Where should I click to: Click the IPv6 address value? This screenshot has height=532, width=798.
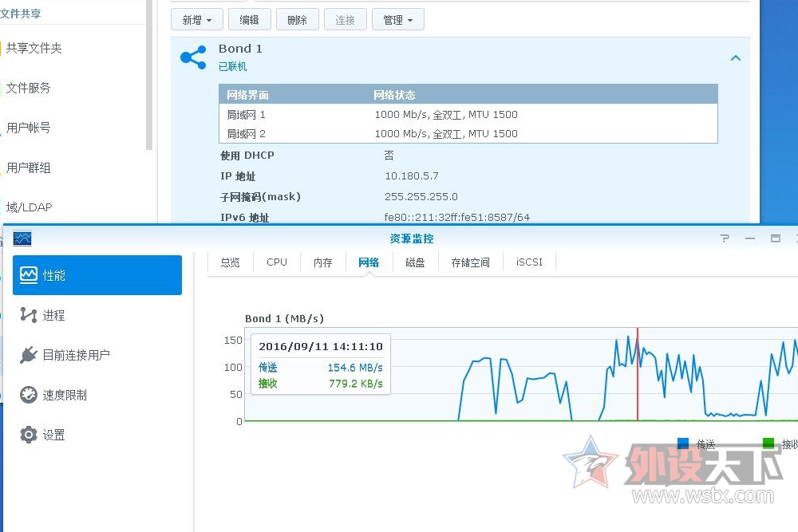tap(457, 217)
